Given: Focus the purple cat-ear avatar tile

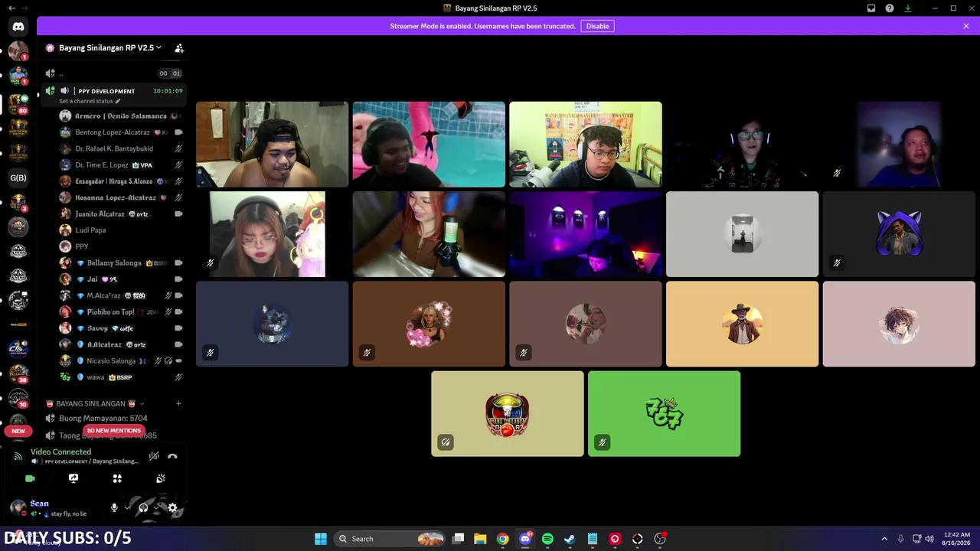Looking at the screenshot, I should pyautogui.click(x=899, y=234).
